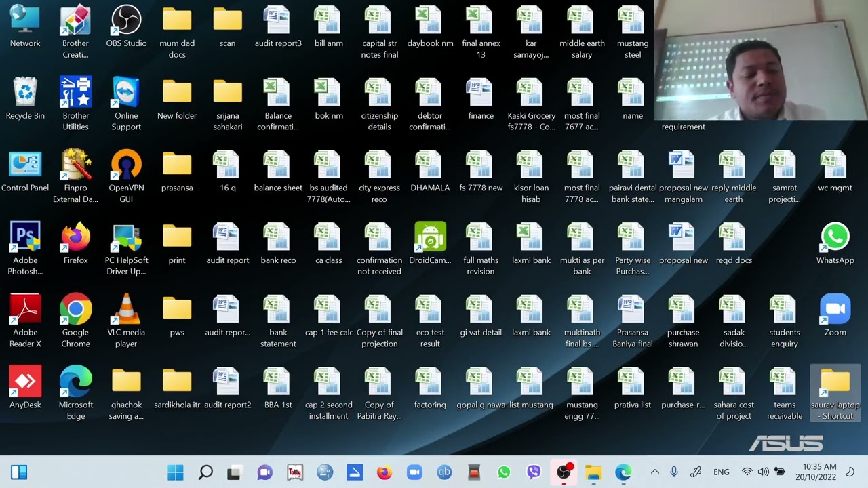This screenshot has height=488, width=868.
Task: Launch AnyDesk from the desktop
Action: click(25, 388)
